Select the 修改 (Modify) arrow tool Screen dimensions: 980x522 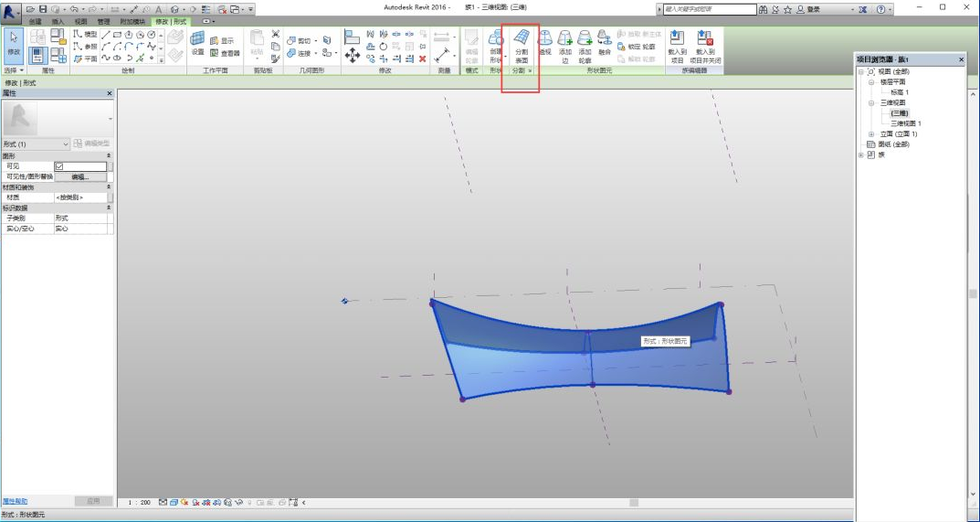click(x=14, y=42)
